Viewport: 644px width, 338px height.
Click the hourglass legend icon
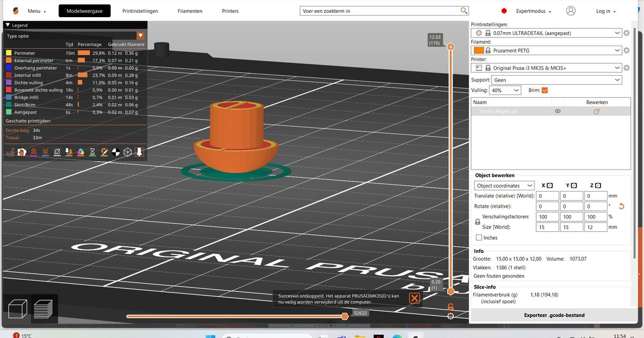point(92,152)
